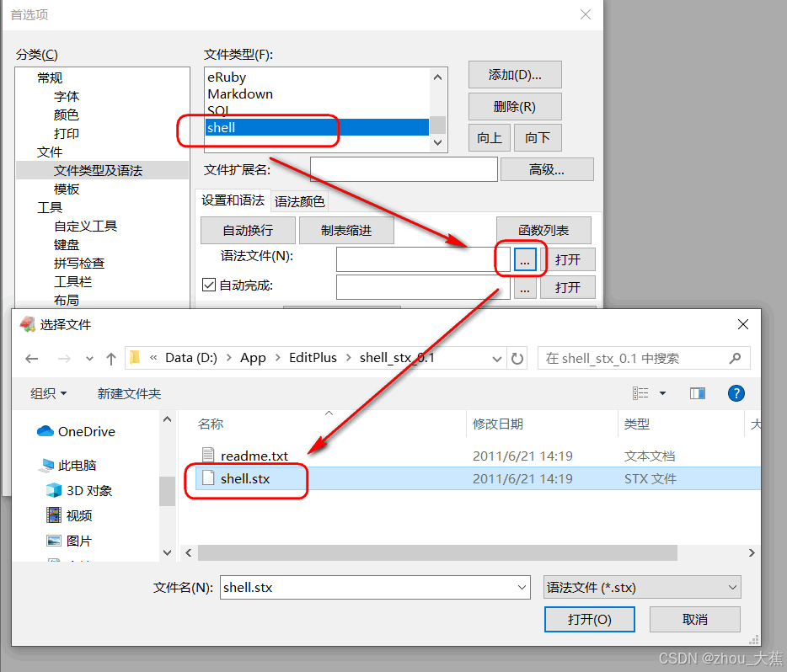Click the back navigation arrow

click(x=31, y=358)
